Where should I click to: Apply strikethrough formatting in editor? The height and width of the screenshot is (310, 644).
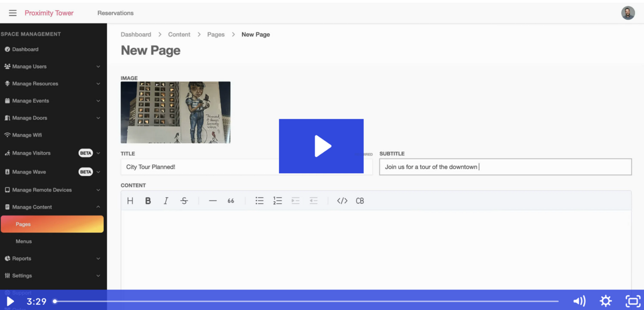click(184, 201)
